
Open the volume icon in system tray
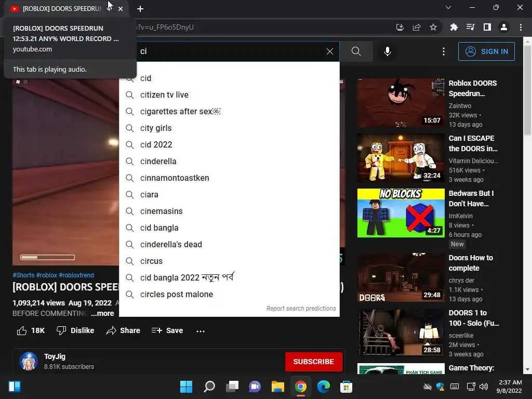(484, 387)
